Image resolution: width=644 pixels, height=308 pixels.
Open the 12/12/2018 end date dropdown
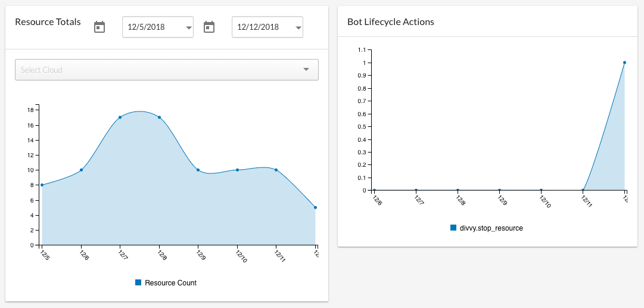tap(267, 27)
